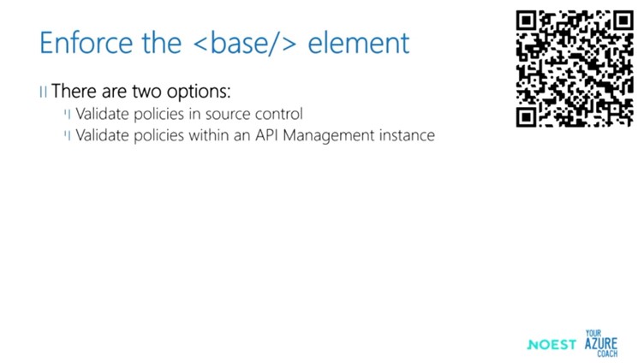Image resolution: width=644 pixels, height=363 pixels.
Task: Select the bullet marker before 'There are two options'
Action: coord(43,92)
